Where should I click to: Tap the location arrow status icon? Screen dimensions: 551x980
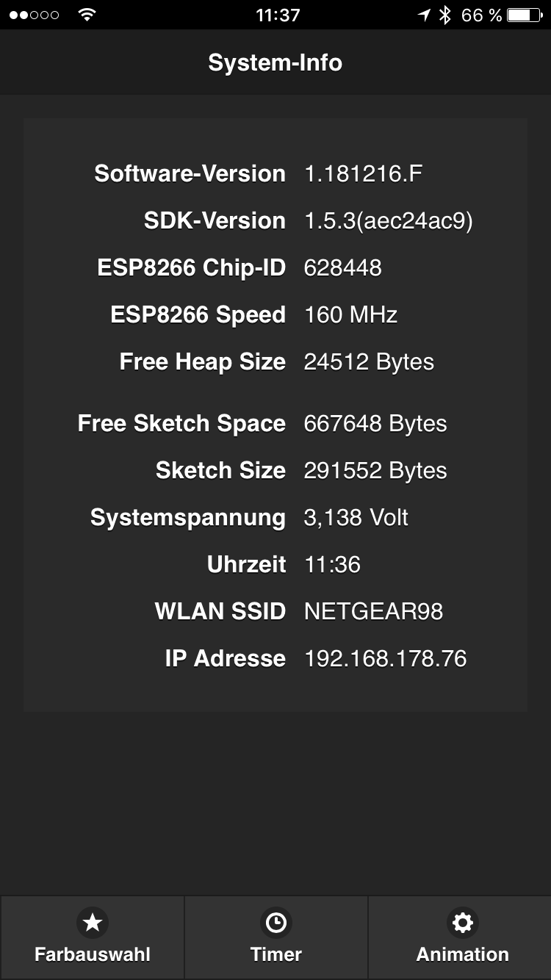coord(424,15)
